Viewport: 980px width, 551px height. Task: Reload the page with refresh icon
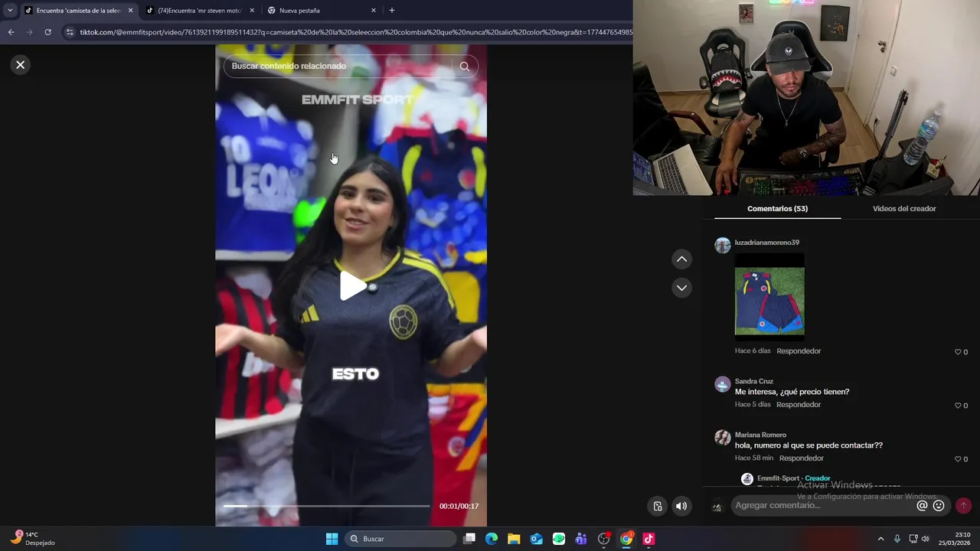click(x=47, y=32)
